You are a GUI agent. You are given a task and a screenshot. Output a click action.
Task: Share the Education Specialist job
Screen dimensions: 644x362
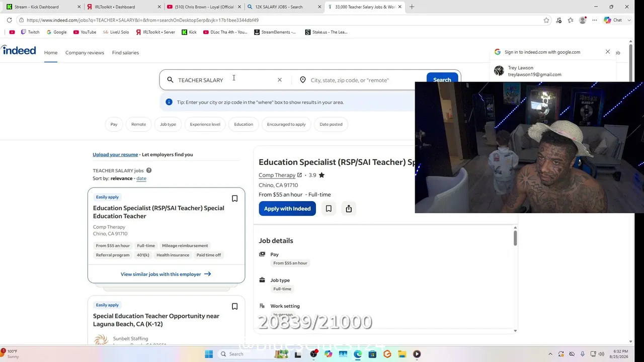pyautogui.click(x=349, y=209)
